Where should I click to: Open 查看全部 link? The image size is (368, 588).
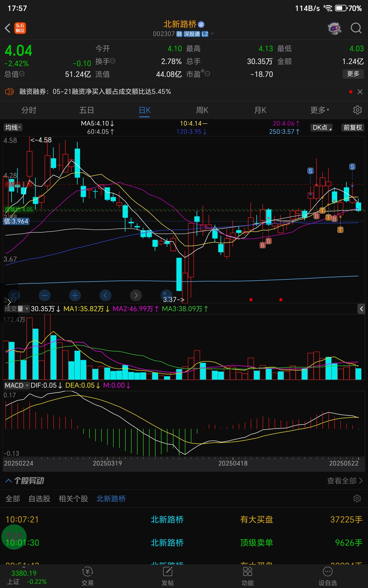pyautogui.click(x=345, y=481)
